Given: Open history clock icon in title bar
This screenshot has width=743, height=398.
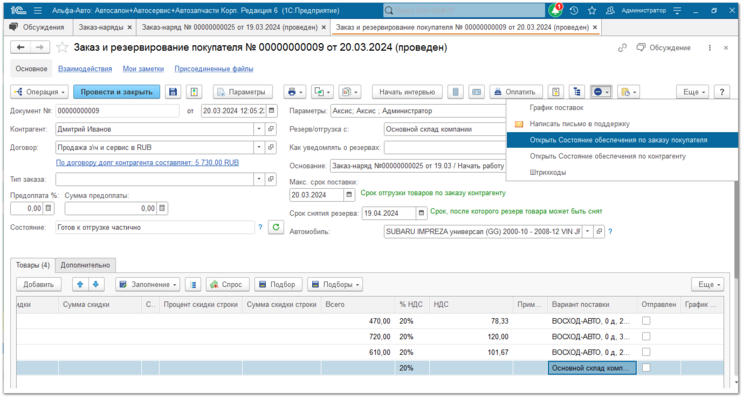Looking at the screenshot, I should [x=573, y=10].
